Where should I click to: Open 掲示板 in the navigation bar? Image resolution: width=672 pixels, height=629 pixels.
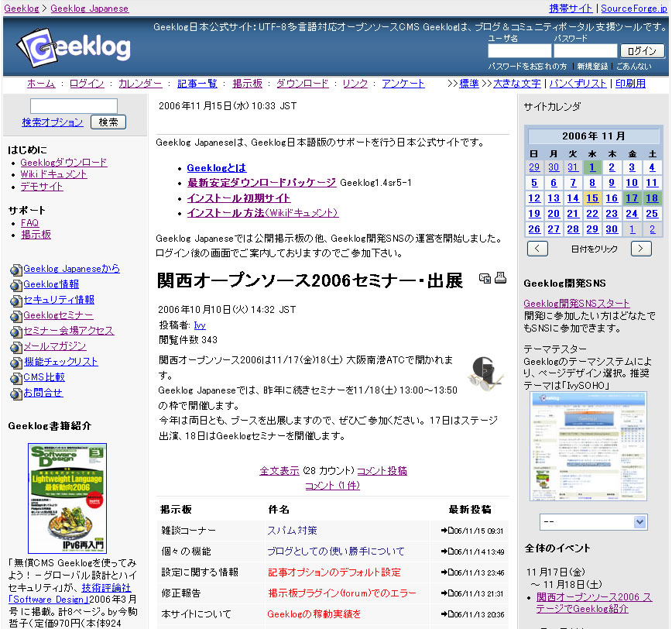(x=247, y=84)
